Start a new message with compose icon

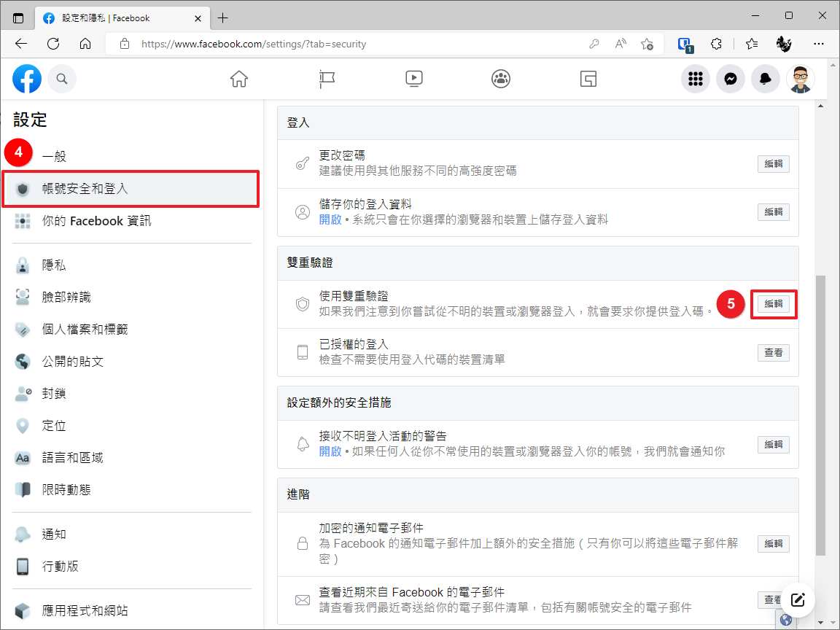pos(798,599)
